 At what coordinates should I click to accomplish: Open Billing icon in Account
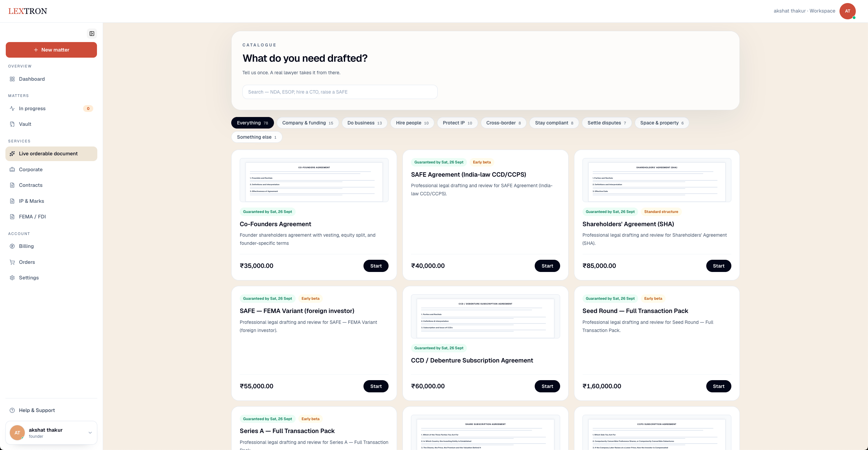pos(12,246)
